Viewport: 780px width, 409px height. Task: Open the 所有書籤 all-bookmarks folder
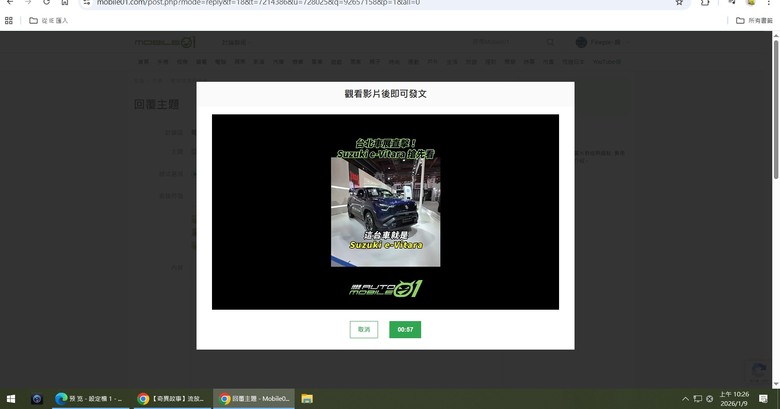tap(754, 20)
